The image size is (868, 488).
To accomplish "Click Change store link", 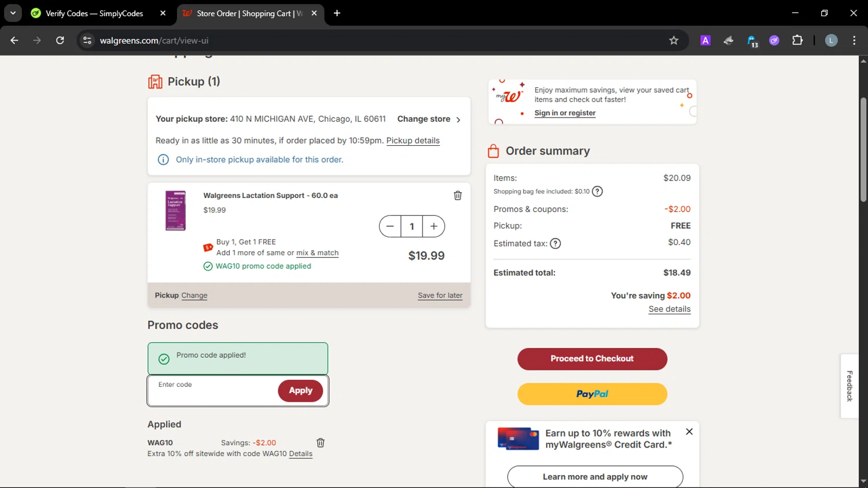I will click(x=429, y=119).
